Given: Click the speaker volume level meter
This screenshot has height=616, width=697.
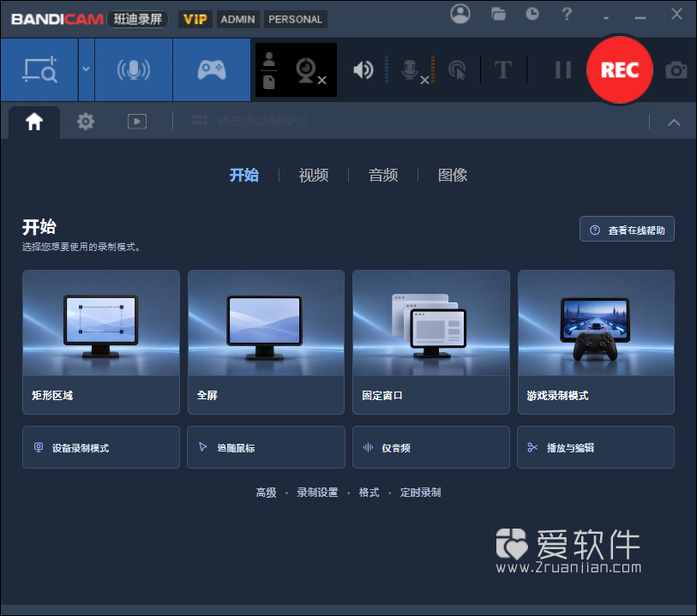Looking at the screenshot, I should [x=387, y=69].
